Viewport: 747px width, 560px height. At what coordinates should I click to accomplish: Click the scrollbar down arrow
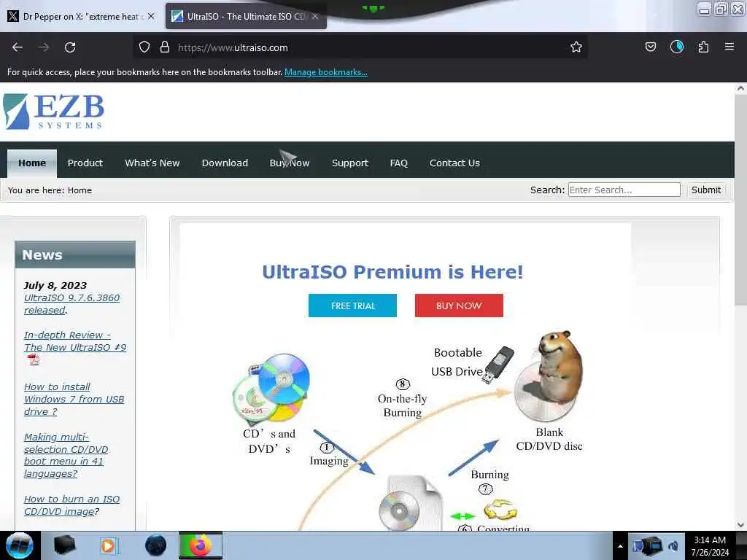click(x=740, y=525)
